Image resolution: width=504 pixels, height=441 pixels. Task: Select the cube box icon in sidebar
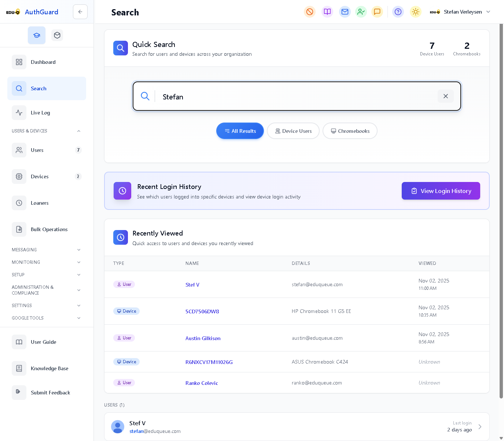pos(57,35)
